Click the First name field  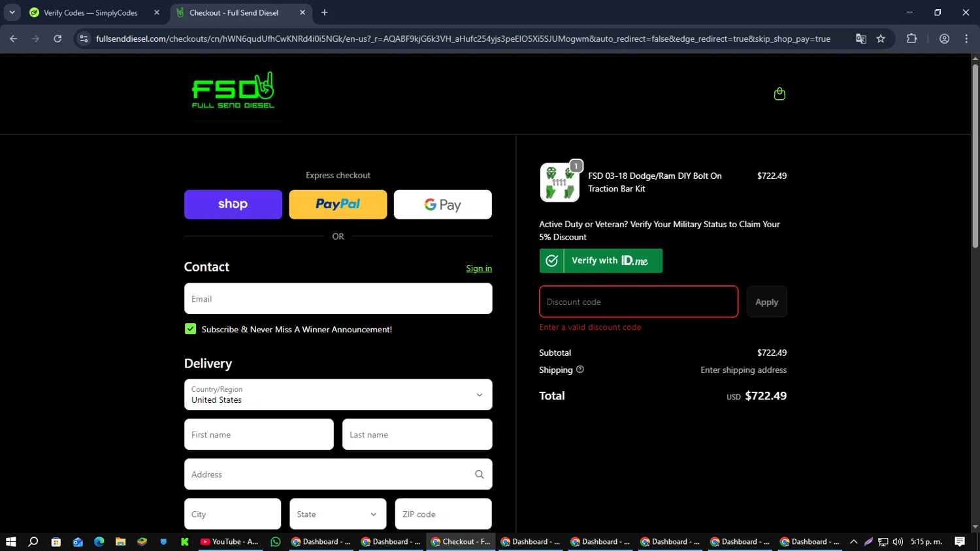259,435
